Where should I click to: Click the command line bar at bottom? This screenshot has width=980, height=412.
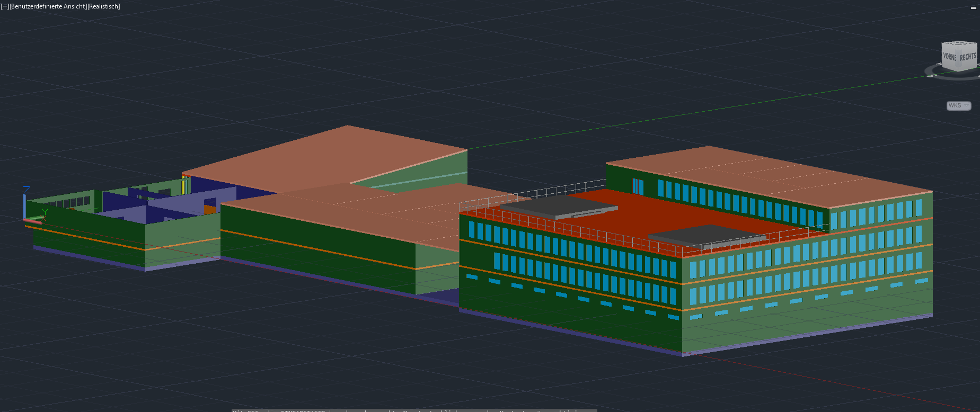(413, 410)
